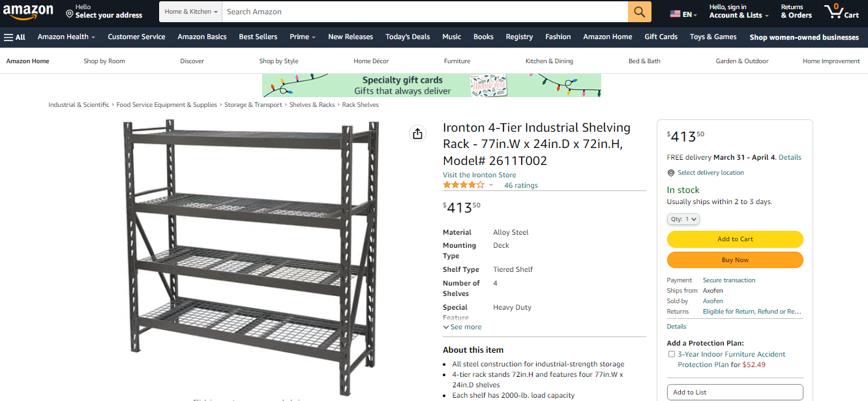
Task: Open Today's Deals in navigation bar
Action: 408,37
